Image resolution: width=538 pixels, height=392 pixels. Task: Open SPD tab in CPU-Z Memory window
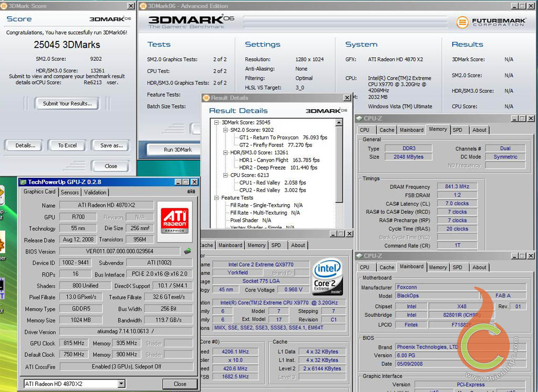(x=458, y=130)
